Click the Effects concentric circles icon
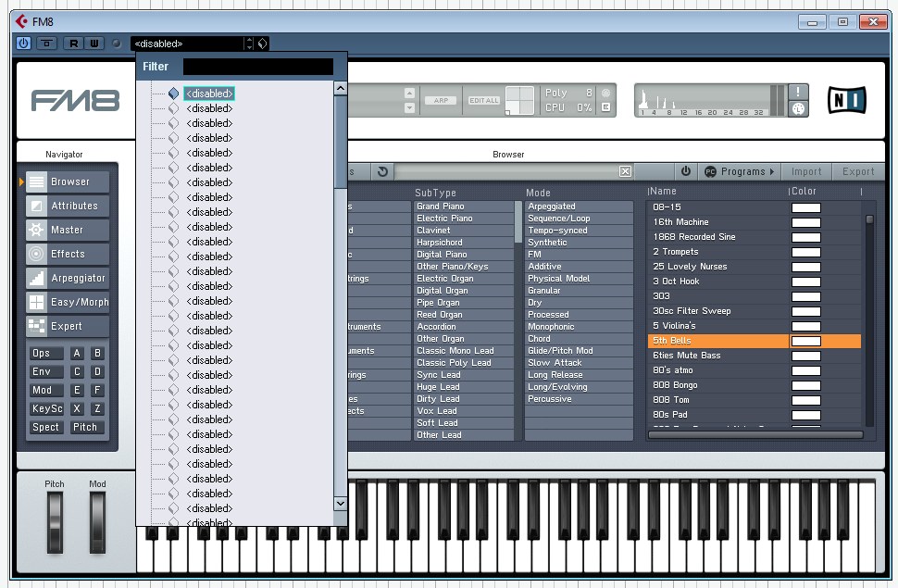The image size is (898, 588). (x=37, y=254)
